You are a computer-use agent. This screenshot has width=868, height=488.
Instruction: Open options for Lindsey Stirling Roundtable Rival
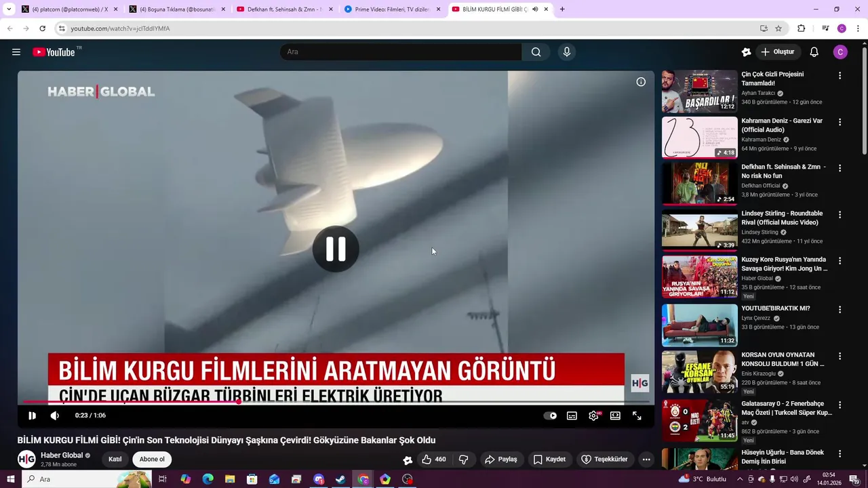(840, 215)
